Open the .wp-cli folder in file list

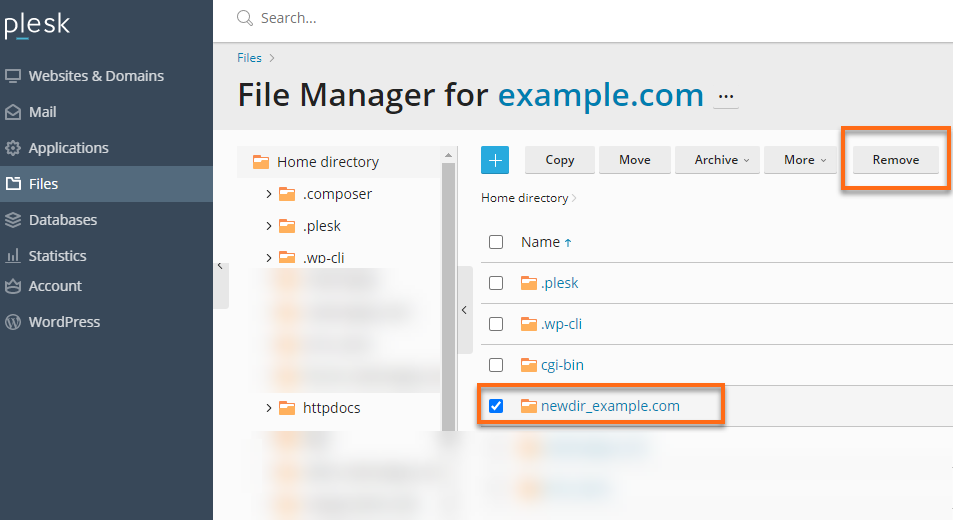561,324
